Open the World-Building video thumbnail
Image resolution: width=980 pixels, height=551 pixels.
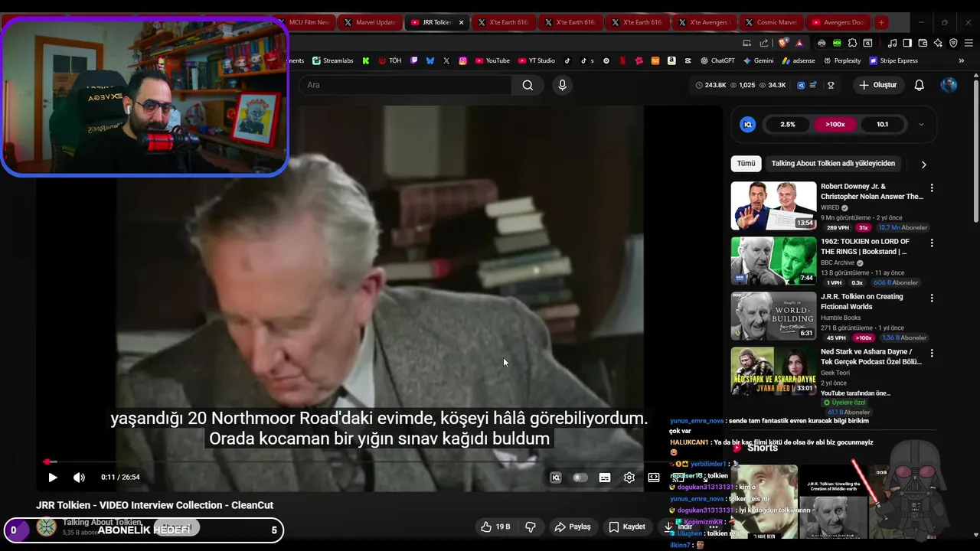point(773,316)
